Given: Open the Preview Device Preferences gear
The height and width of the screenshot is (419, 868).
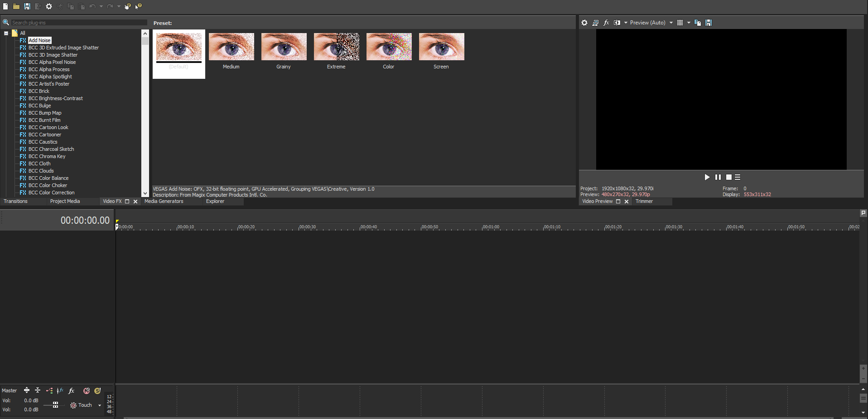Looking at the screenshot, I should [584, 22].
